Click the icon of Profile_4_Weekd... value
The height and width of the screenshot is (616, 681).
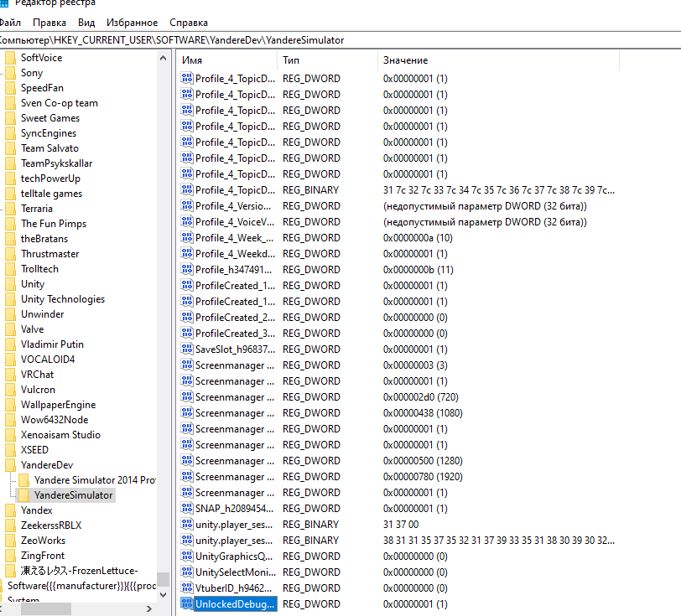(x=187, y=253)
